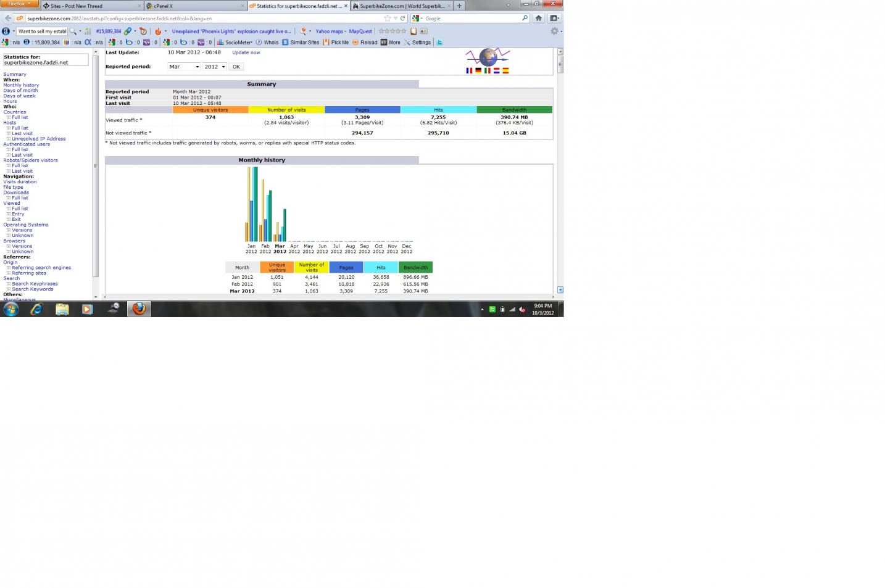Open Windows Explorer folder in taskbar
The height and width of the screenshot is (588, 885).
point(62,309)
